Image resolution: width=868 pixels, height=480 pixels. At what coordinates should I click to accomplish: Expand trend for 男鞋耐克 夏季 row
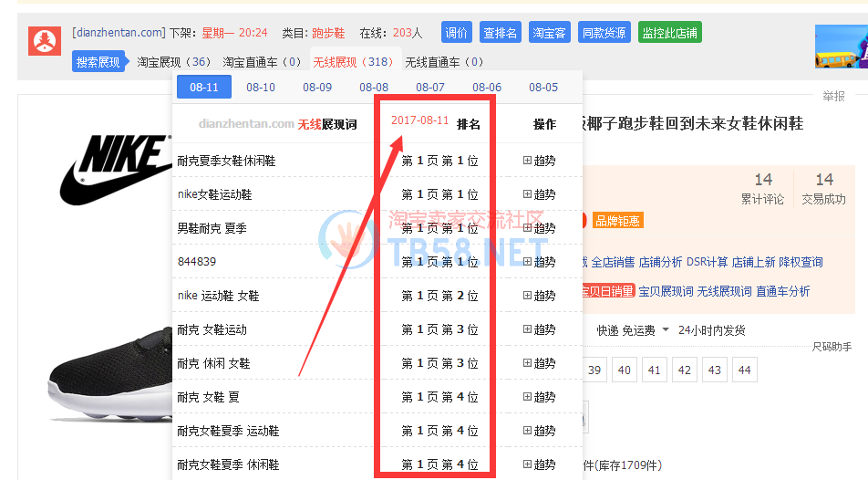(539, 228)
